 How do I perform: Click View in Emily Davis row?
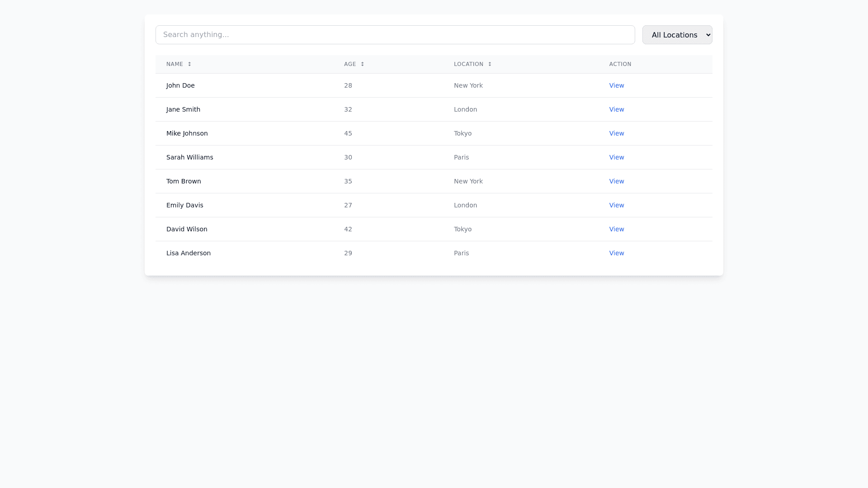(616, 205)
